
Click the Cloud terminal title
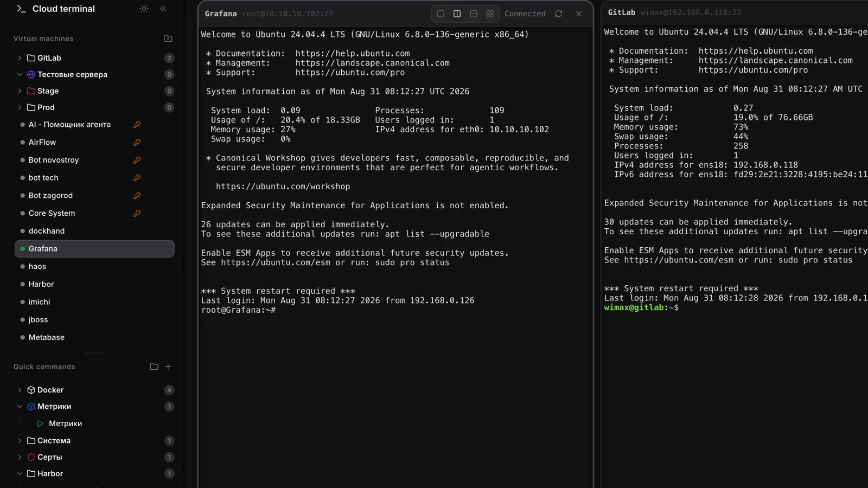63,9
